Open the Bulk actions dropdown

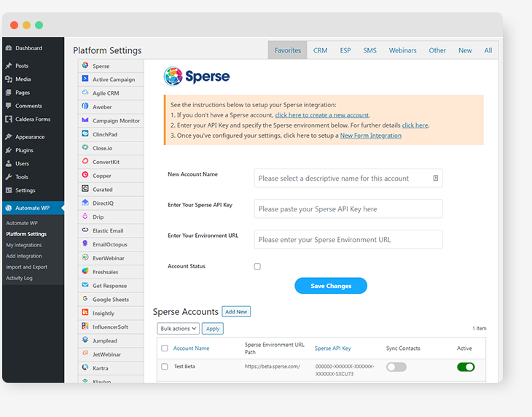pos(178,329)
